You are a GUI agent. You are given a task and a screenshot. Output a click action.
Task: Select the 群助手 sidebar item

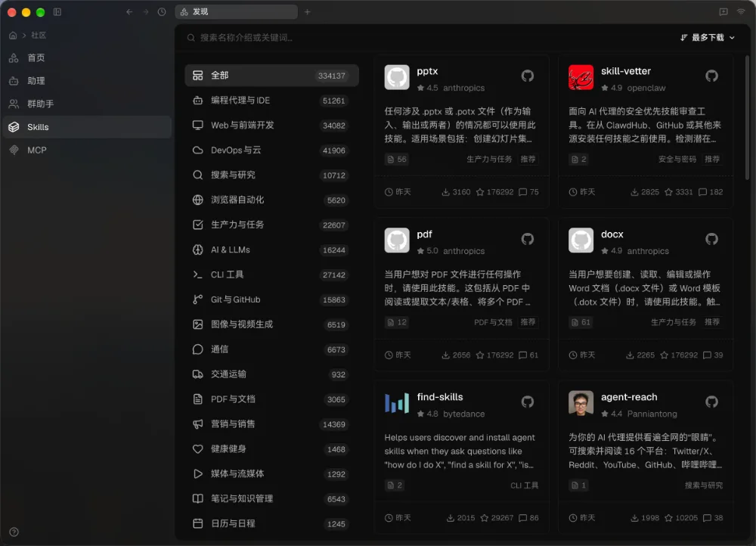pos(87,104)
